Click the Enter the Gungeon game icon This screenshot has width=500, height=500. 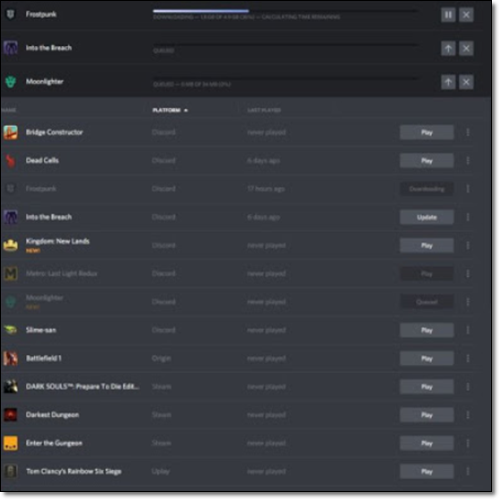[11, 443]
